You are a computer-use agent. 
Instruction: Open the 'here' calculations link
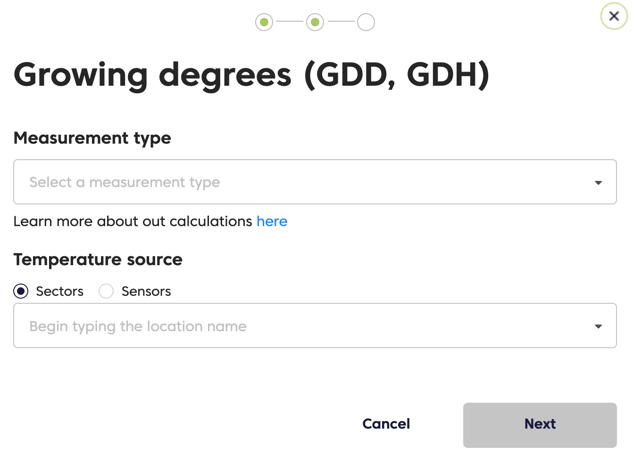[272, 221]
